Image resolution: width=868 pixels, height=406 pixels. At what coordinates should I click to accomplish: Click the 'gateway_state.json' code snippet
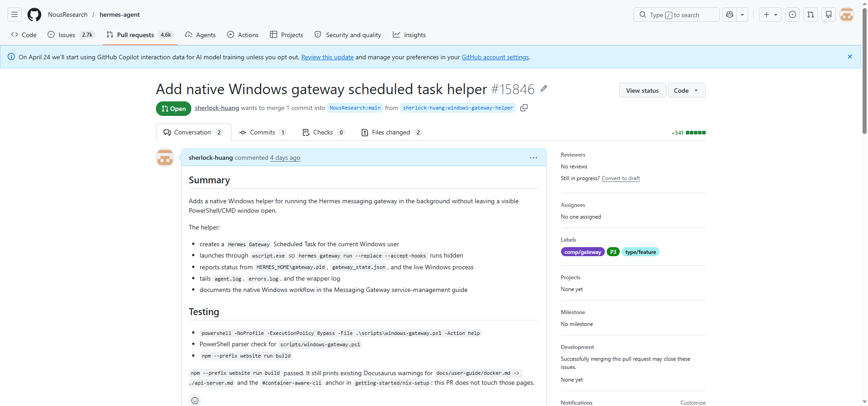(x=359, y=267)
